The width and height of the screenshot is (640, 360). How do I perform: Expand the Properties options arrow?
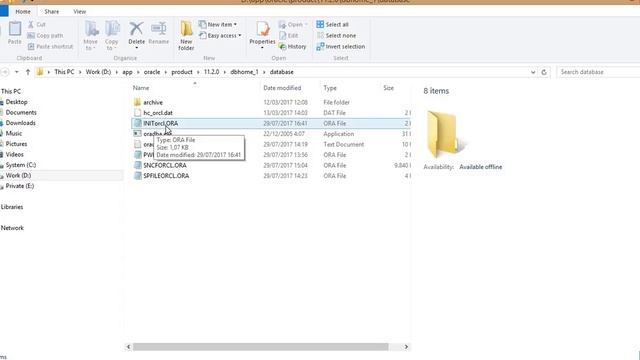click(262, 48)
